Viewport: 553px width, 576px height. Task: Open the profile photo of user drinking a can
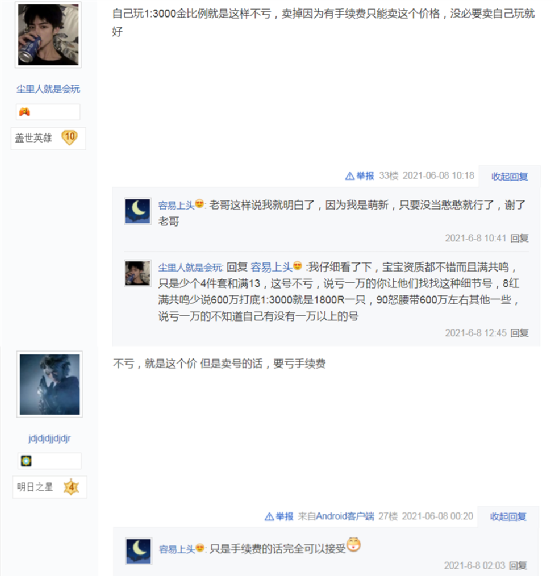click(48, 35)
